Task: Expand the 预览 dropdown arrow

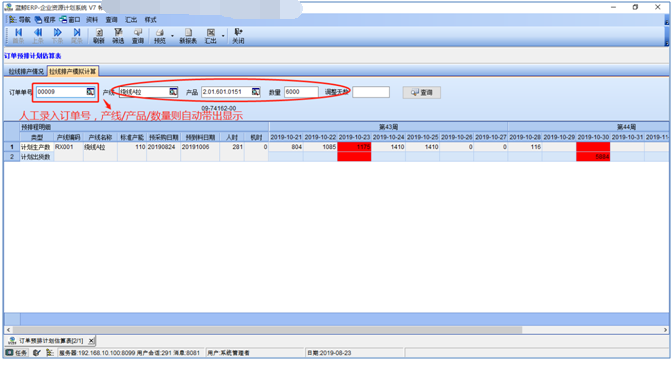Action: point(172,36)
